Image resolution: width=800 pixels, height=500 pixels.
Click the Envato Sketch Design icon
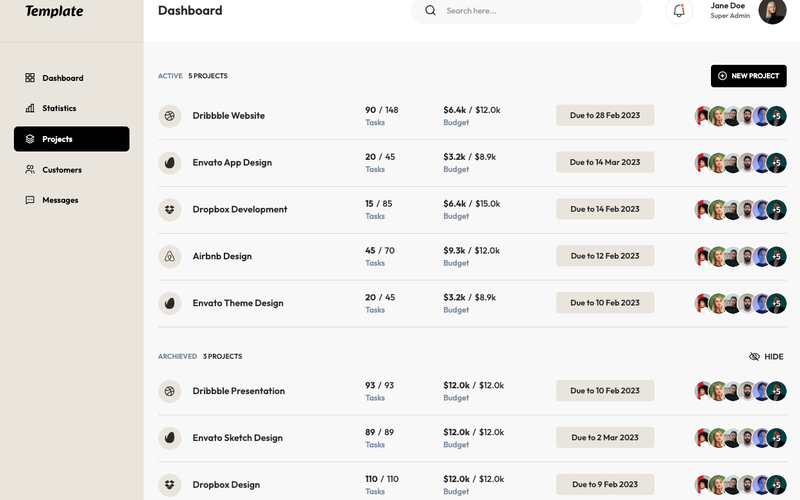pyautogui.click(x=170, y=438)
